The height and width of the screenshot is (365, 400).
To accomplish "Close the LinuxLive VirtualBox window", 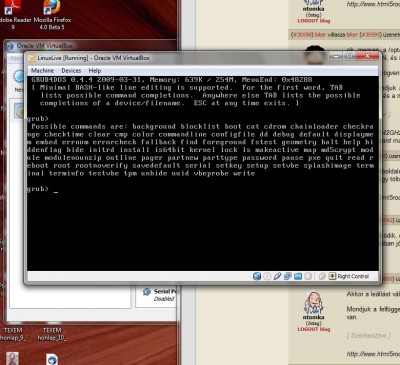I will click(367, 56).
